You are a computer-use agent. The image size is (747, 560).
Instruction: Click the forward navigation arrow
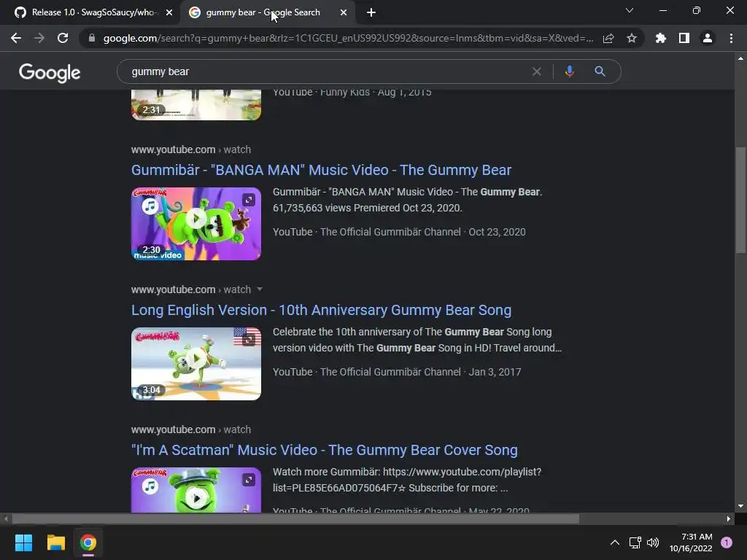coord(39,38)
